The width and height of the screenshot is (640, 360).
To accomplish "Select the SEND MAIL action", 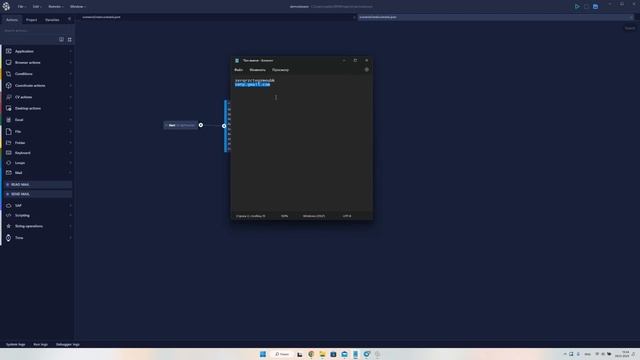I will 38,194.
